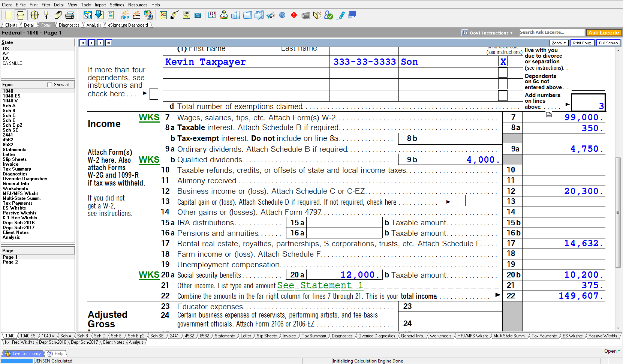Open the calculator toolbar icon
Image resolution: width=623 pixels, height=364 pixels.
tap(198, 15)
